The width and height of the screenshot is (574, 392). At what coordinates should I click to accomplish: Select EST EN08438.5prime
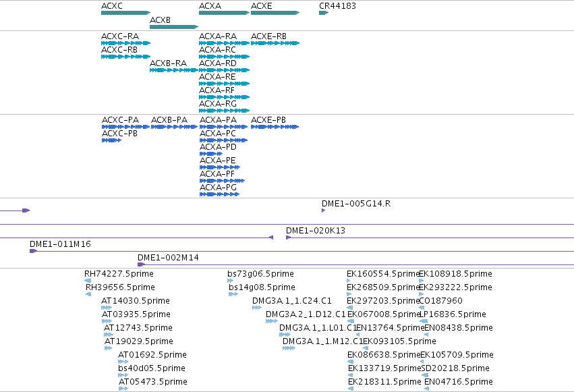(x=426, y=335)
